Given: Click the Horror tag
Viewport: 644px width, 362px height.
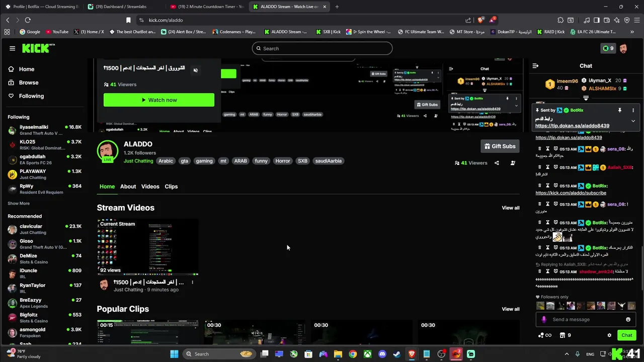Looking at the screenshot, I should coord(282,161).
